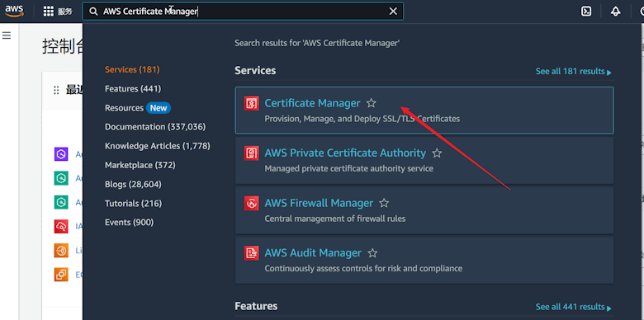See all 181 Services results
This screenshot has height=320, width=644.
point(573,72)
